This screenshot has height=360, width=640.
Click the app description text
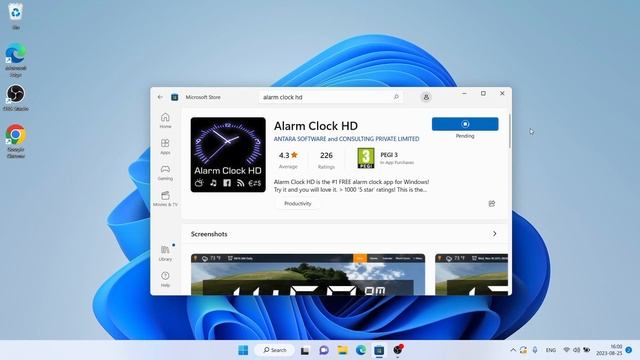click(351, 186)
